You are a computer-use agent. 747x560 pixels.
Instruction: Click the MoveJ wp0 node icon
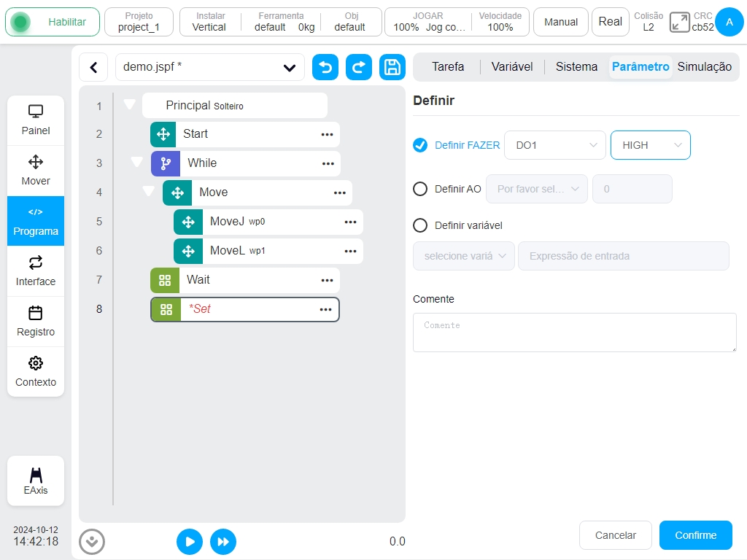(x=188, y=222)
